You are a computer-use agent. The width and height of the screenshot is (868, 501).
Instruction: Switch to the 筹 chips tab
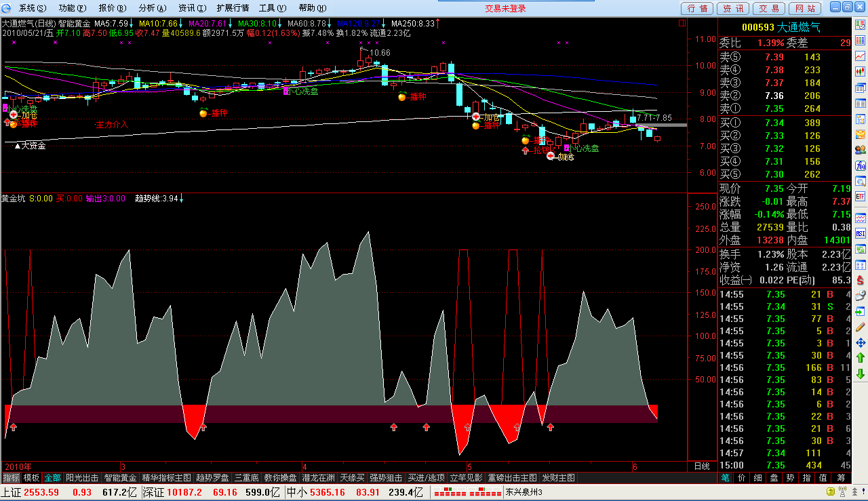coord(842,478)
